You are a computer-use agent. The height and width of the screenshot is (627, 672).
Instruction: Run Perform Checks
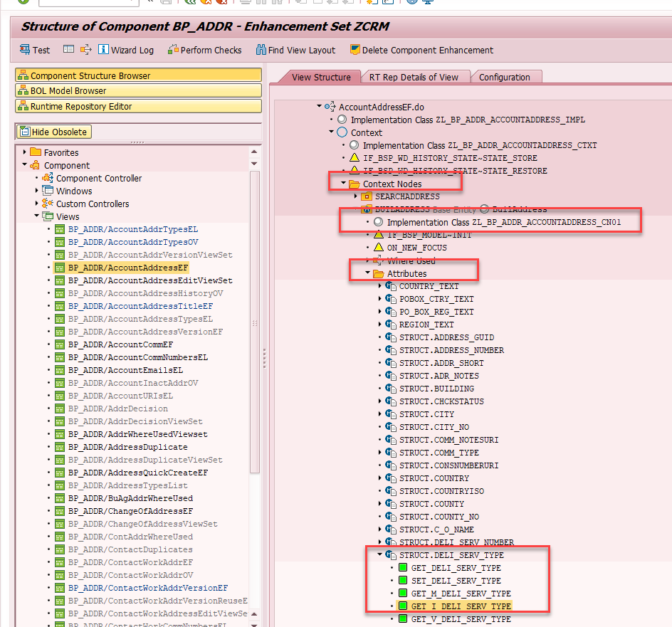pos(205,50)
